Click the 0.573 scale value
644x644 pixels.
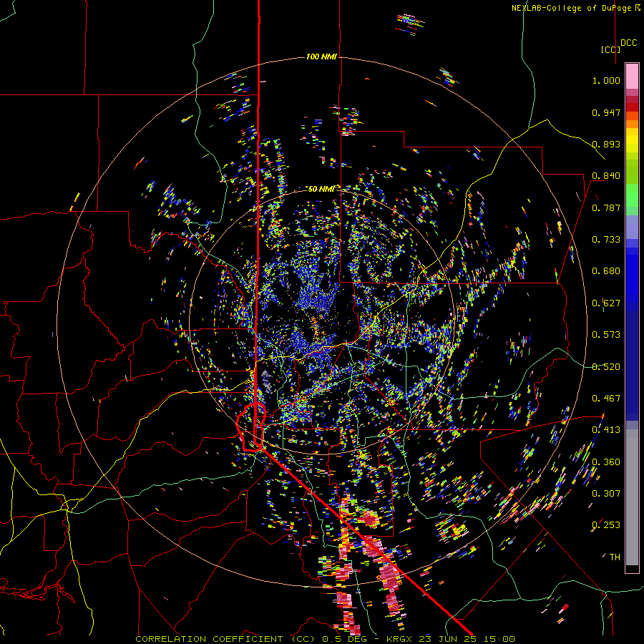point(606,335)
